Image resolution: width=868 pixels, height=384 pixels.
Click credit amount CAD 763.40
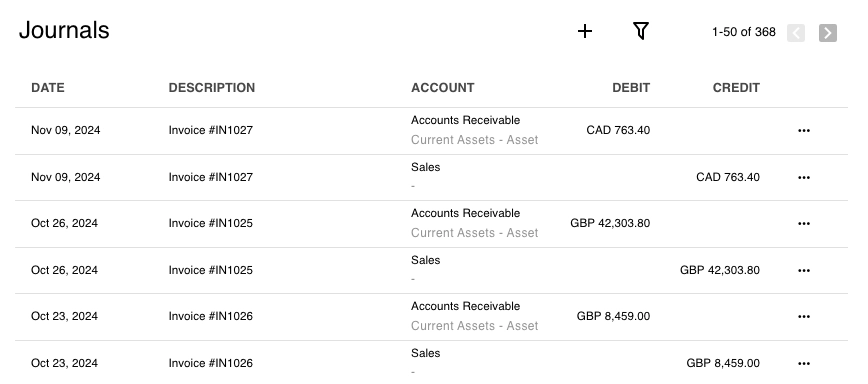(x=728, y=178)
